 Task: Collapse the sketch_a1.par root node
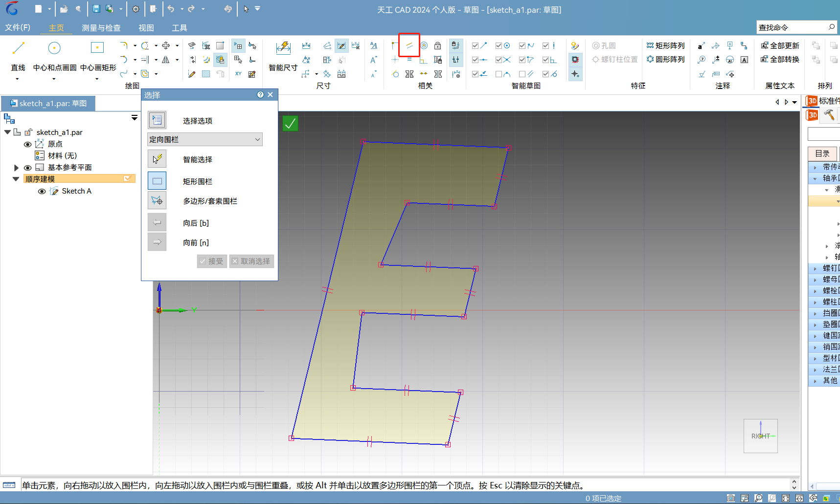7,132
